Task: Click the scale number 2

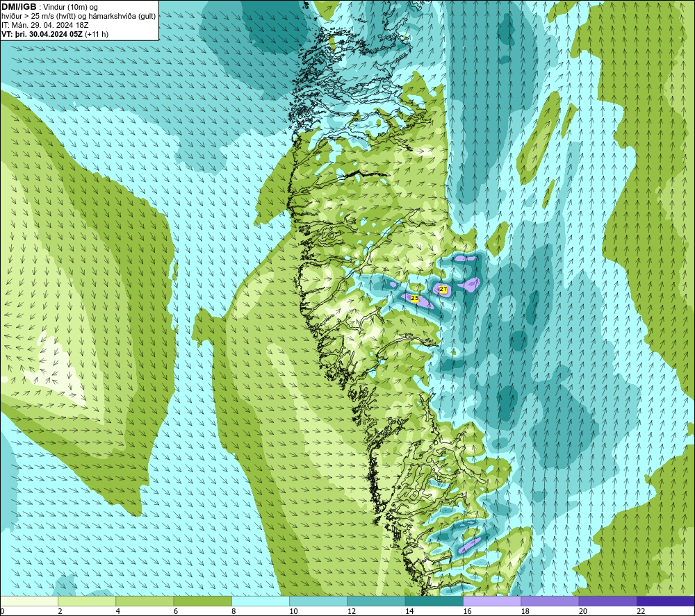Action: (60, 611)
